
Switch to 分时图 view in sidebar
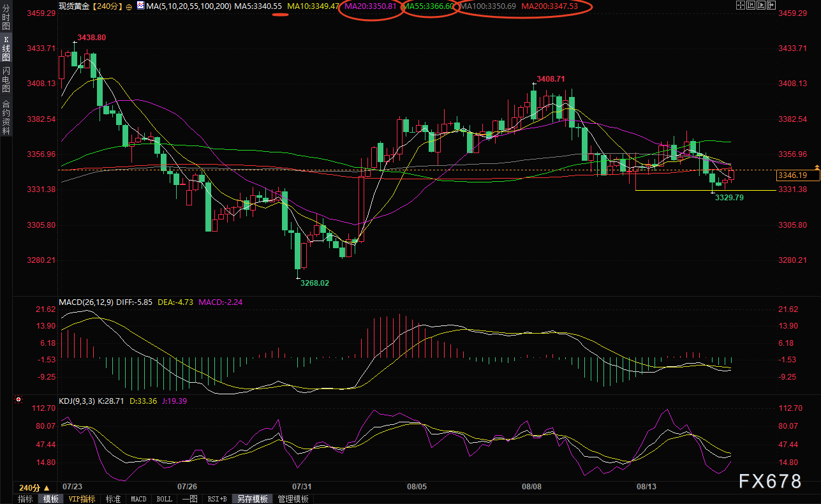pyautogui.click(x=6, y=20)
